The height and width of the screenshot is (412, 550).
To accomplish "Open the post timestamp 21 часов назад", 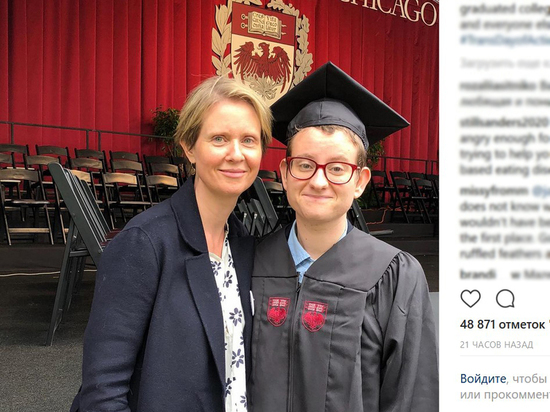I will pyautogui.click(x=496, y=345).
